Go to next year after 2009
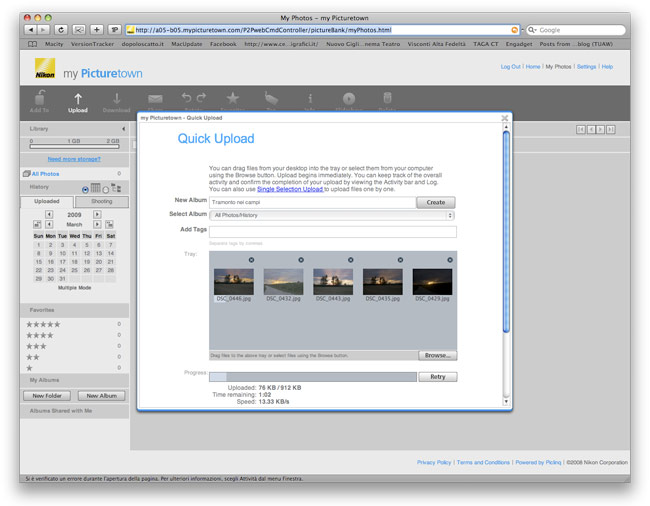650x506 pixels. click(97, 214)
